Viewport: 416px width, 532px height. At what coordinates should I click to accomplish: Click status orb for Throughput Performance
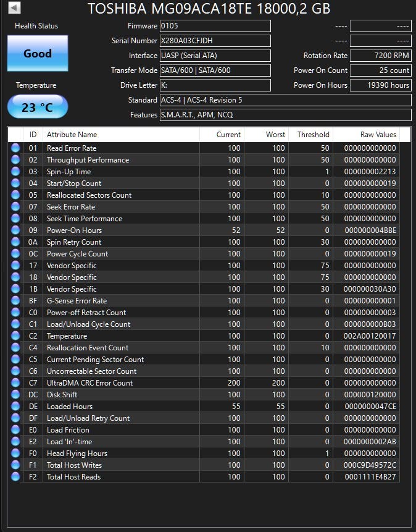click(x=15, y=160)
